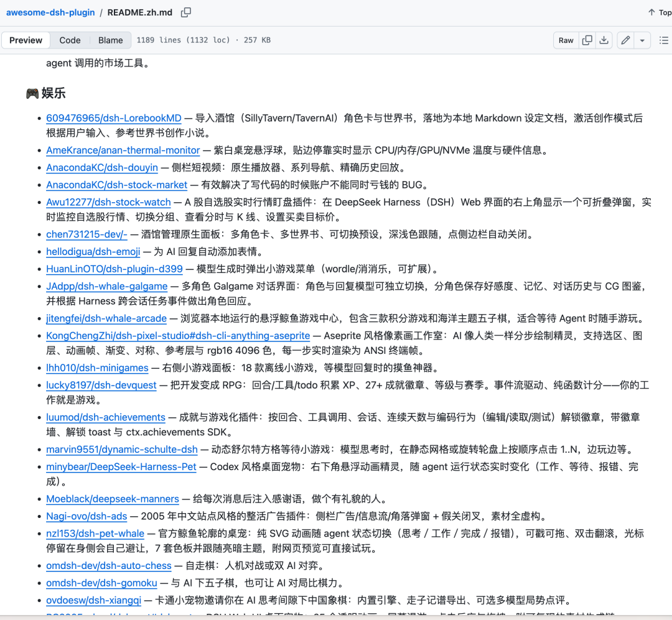Open hellodigua/dsh-emoji link

[93, 251]
